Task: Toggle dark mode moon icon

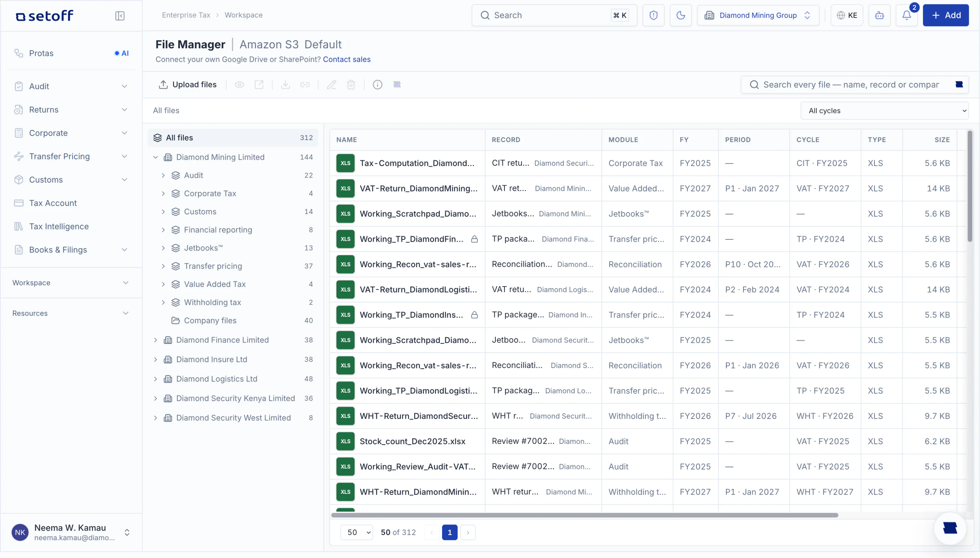Action: tap(680, 15)
